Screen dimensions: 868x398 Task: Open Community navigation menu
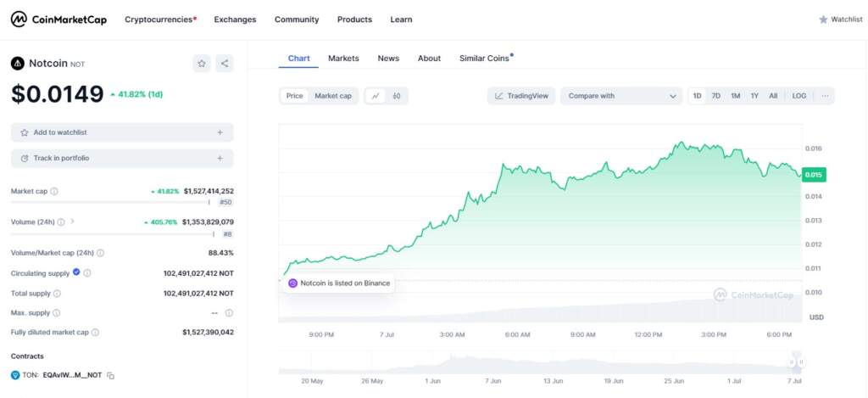pos(297,20)
